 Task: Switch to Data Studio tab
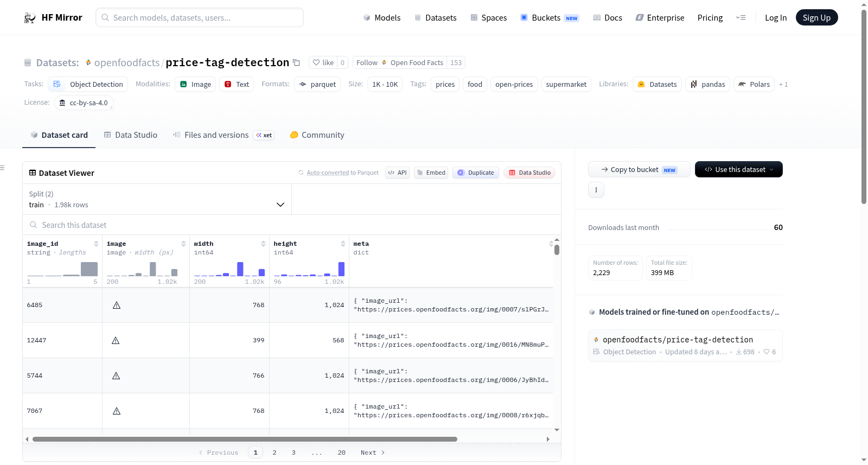pos(131,135)
